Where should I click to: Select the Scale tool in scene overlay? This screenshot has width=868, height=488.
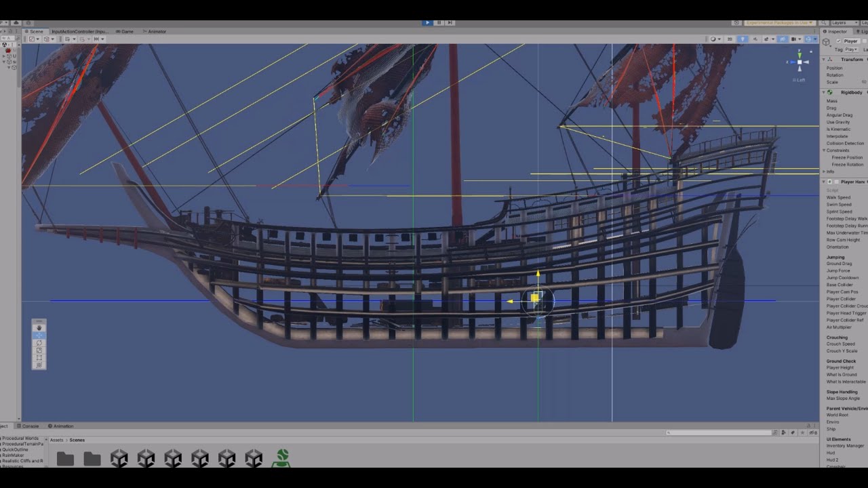[39, 350]
